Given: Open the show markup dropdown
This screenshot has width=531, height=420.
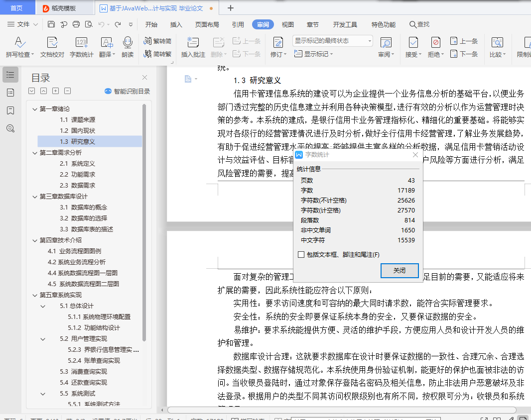Looking at the screenshot, I should point(314,54).
